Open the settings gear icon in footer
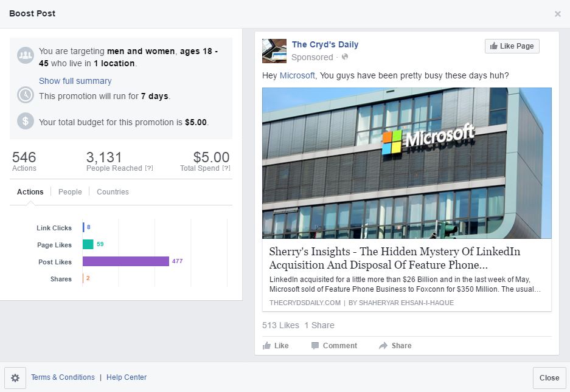Image resolution: width=570 pixels, height=392 pixels. tap(15, 378)
